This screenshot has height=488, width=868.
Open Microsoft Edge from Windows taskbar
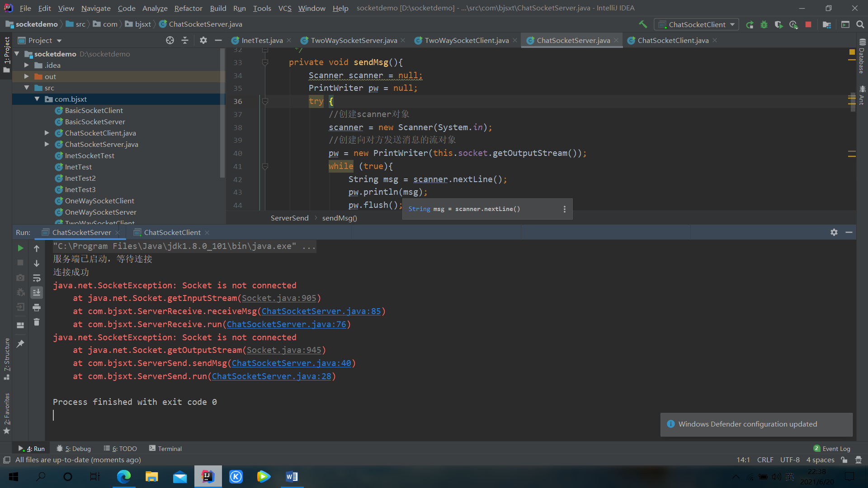(x=124, y=477)
